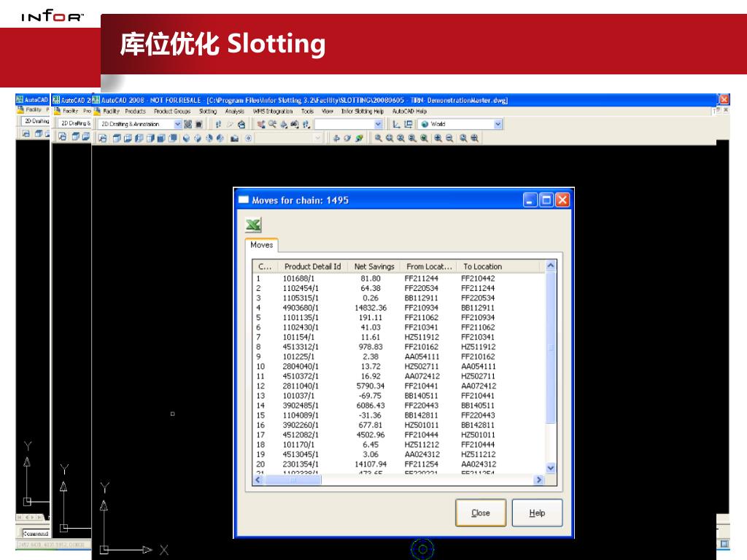Viewport: 747px width, 560px height.
Task: Open Named Views from the View toolbar
Action: point(102,138)
